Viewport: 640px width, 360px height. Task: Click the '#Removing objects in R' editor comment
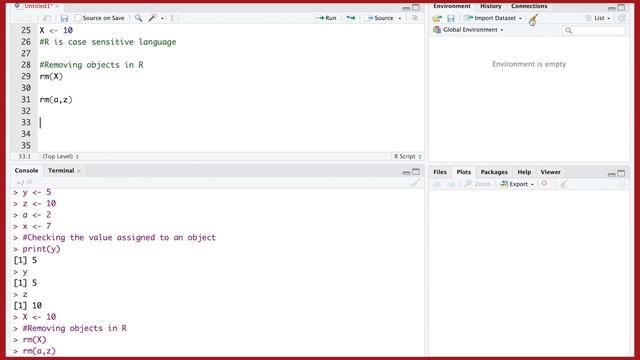(91, 65)
